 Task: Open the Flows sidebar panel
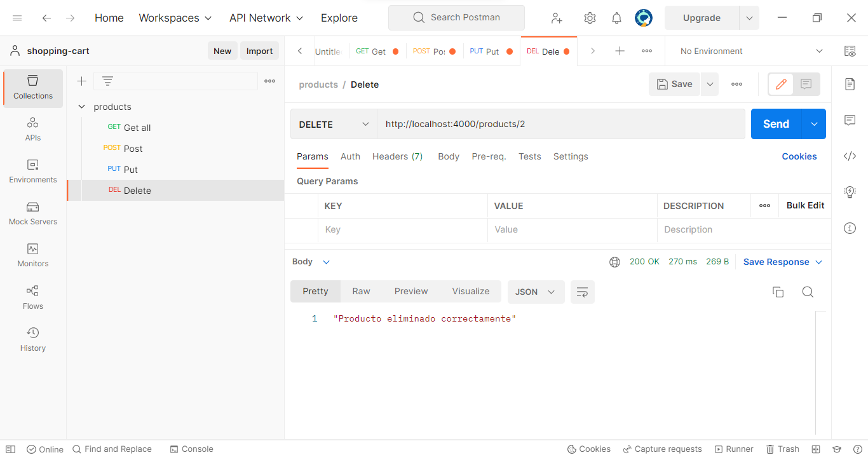point(32,296)
